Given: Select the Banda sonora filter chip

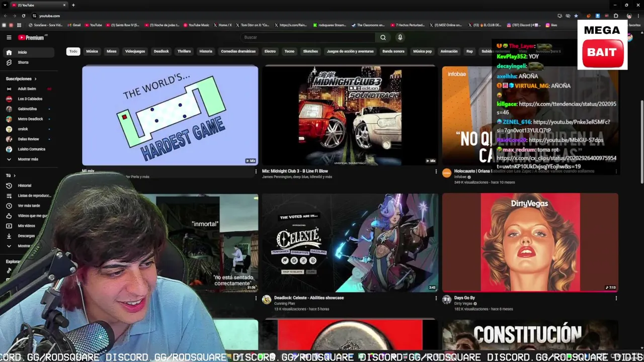Looking at the screenshot, I should (x=393, y=51).
